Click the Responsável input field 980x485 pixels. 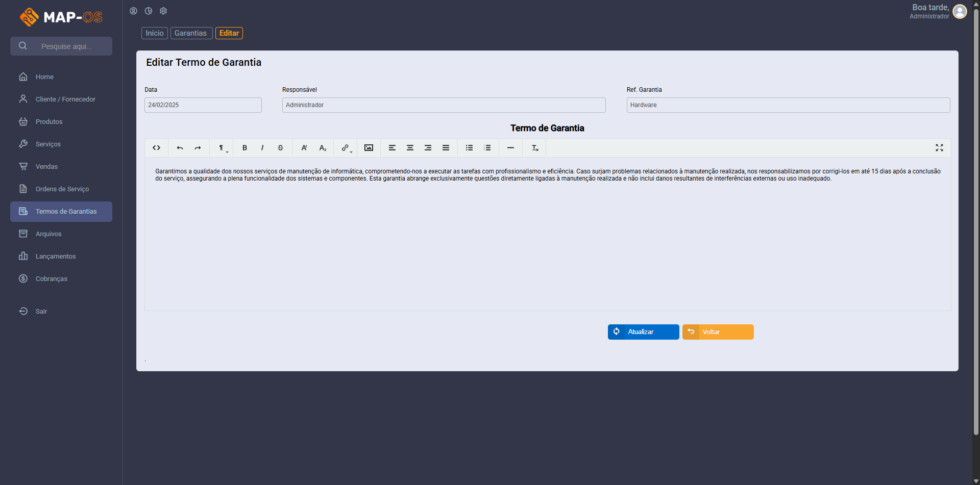tap(444, 105)
